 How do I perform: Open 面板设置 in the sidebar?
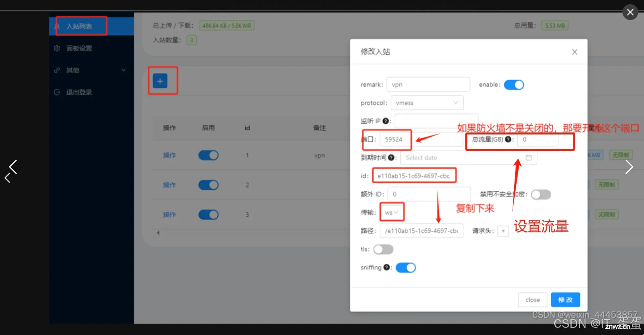[x=79, y=48]
